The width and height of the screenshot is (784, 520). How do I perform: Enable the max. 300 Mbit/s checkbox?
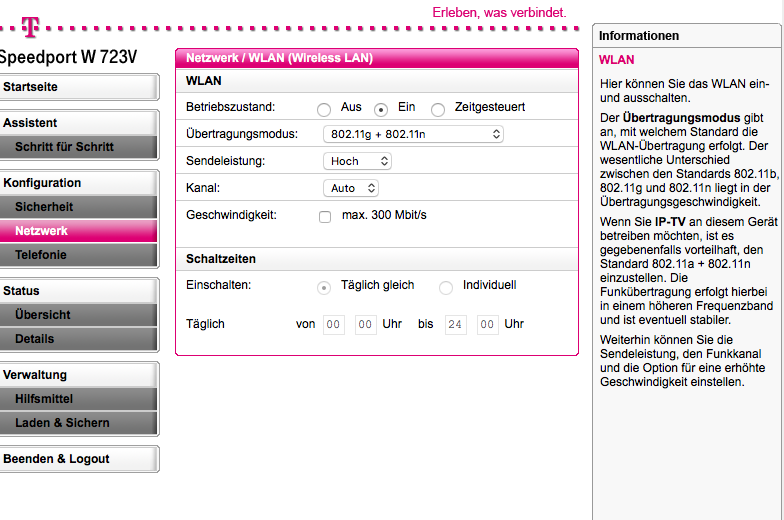click(x=325, y=216)
